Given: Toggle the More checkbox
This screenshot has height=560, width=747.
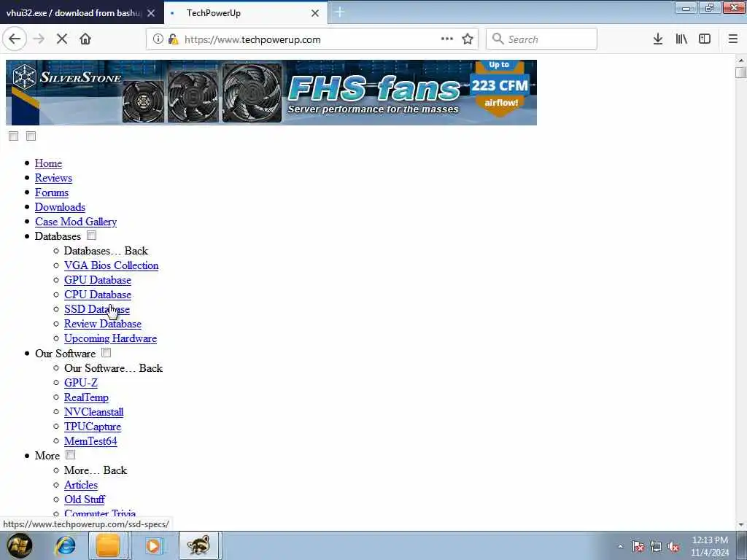Looking at the screenshot, I should tap(71, 455).
